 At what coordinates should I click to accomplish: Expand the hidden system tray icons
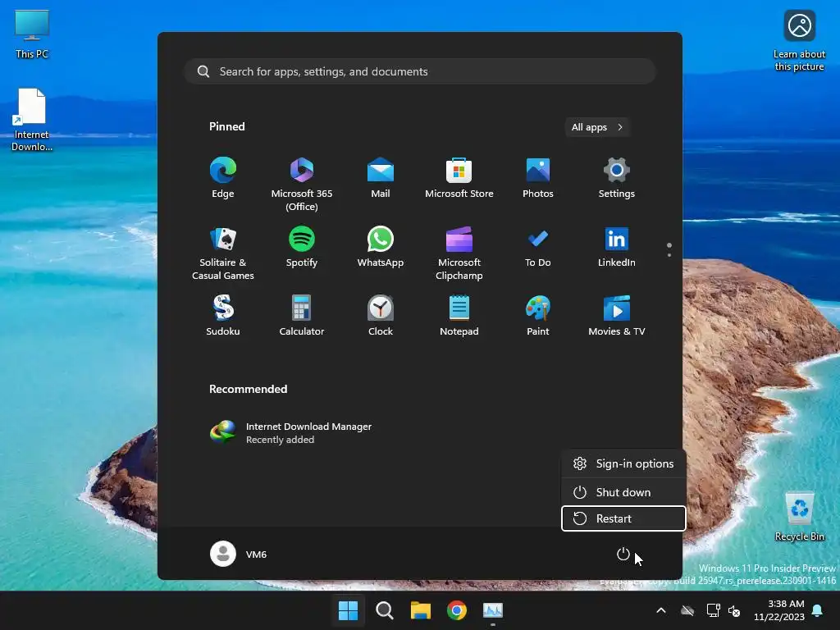point(661,610)
